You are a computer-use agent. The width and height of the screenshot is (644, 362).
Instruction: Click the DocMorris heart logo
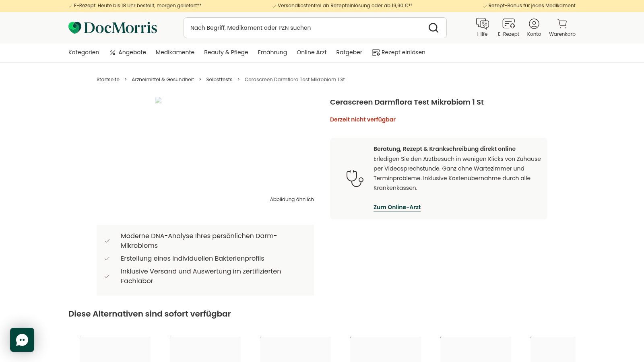point(75,27)
